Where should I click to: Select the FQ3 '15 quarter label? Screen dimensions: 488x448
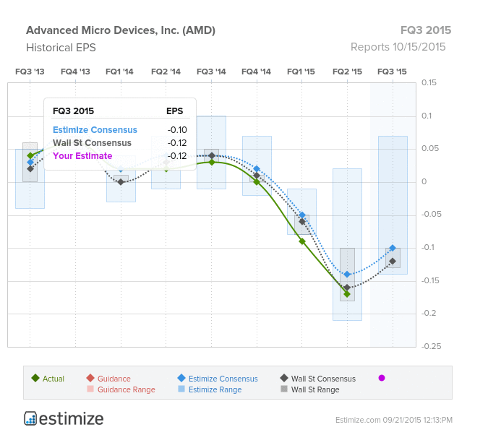pos(392,72)
